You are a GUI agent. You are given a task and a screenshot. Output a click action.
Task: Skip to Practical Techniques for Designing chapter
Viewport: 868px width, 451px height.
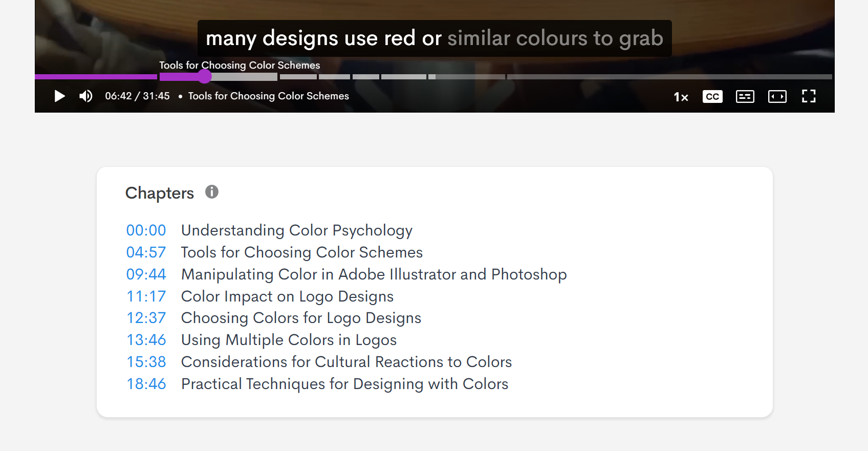(x=344, y=384)
